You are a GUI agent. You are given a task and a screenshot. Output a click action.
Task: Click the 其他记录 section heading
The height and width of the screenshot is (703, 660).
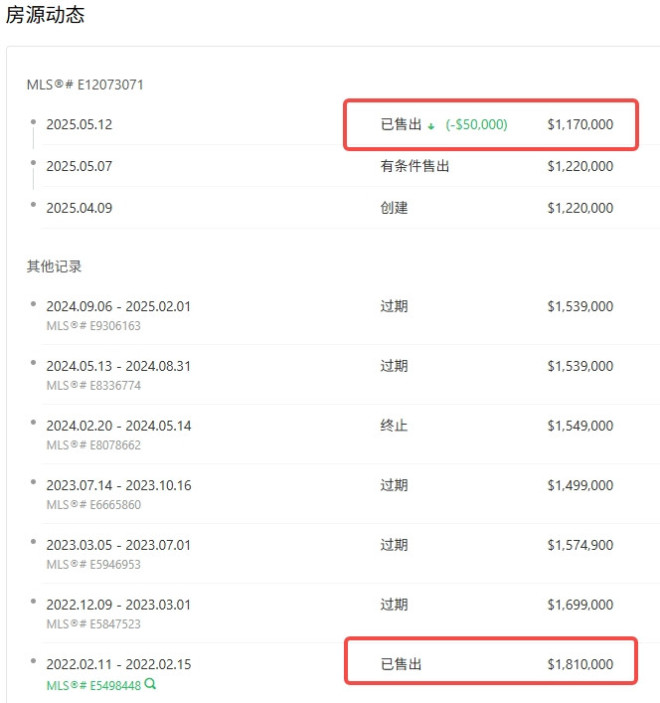click(54, 267)
